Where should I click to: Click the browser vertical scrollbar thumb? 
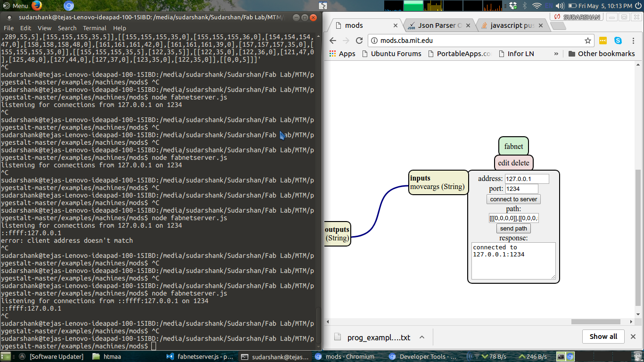639,237
